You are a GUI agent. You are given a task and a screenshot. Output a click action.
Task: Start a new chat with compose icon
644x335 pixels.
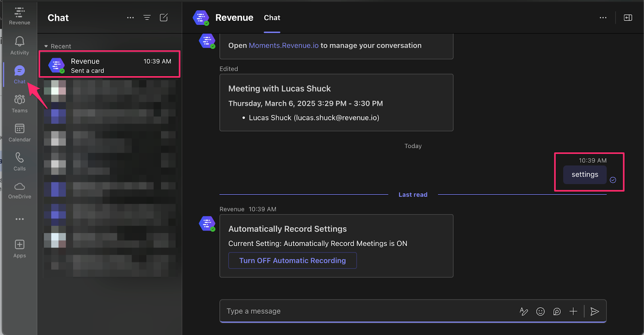click(x=164, y=18)
